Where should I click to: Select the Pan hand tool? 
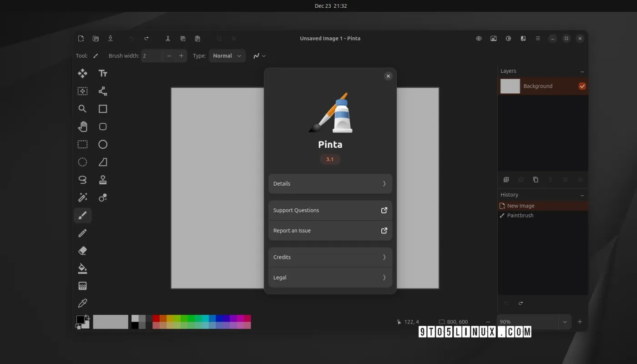click(x=82, y=126)
